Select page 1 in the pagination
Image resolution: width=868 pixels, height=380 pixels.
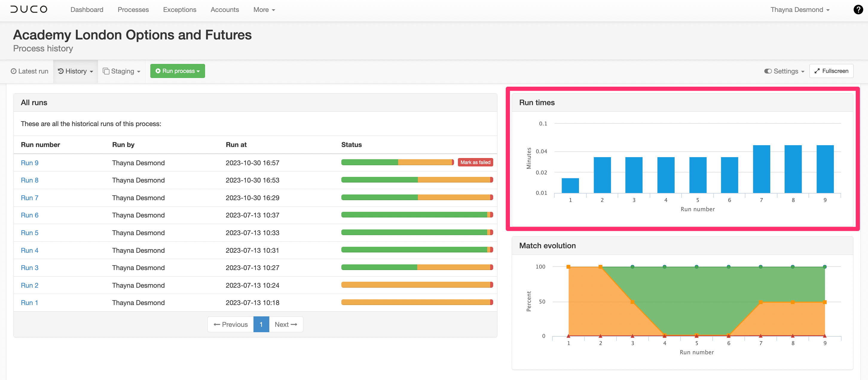(261, 324)
